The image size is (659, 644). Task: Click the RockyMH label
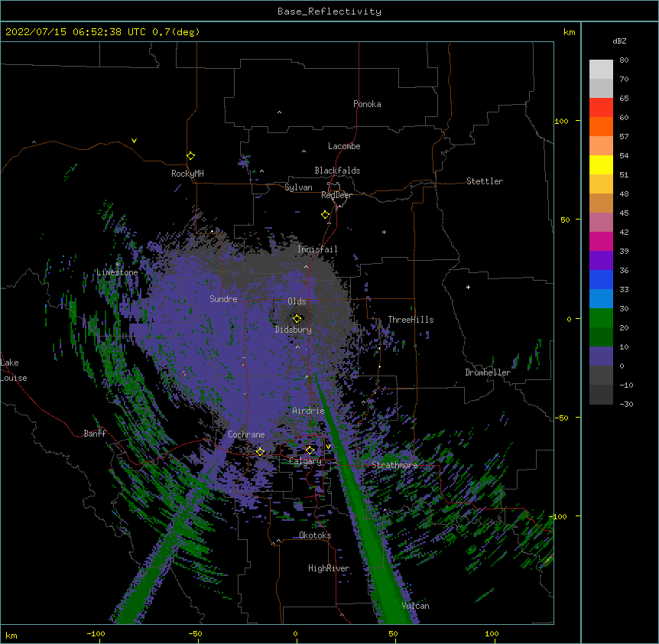187,174
